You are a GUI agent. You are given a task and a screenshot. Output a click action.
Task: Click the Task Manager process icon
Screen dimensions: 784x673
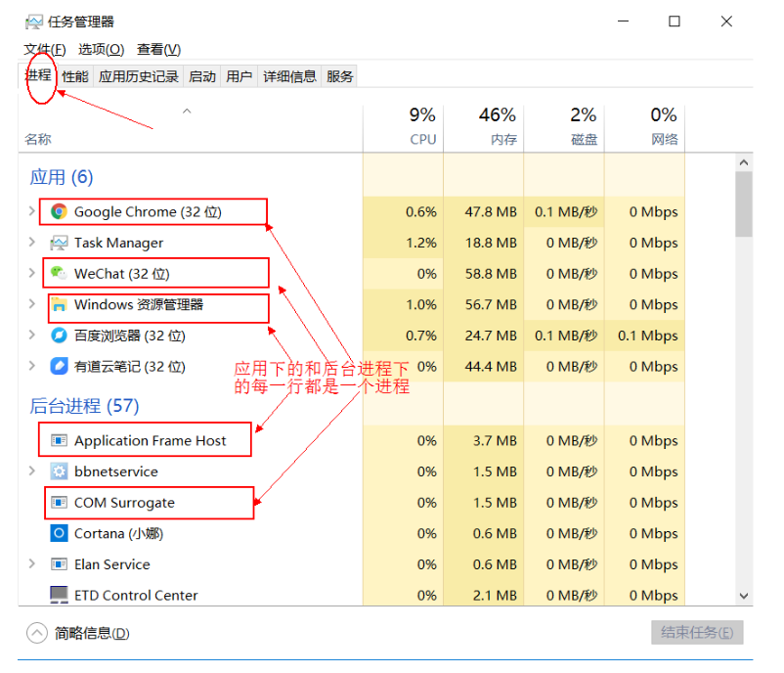(x=59, y=244)
